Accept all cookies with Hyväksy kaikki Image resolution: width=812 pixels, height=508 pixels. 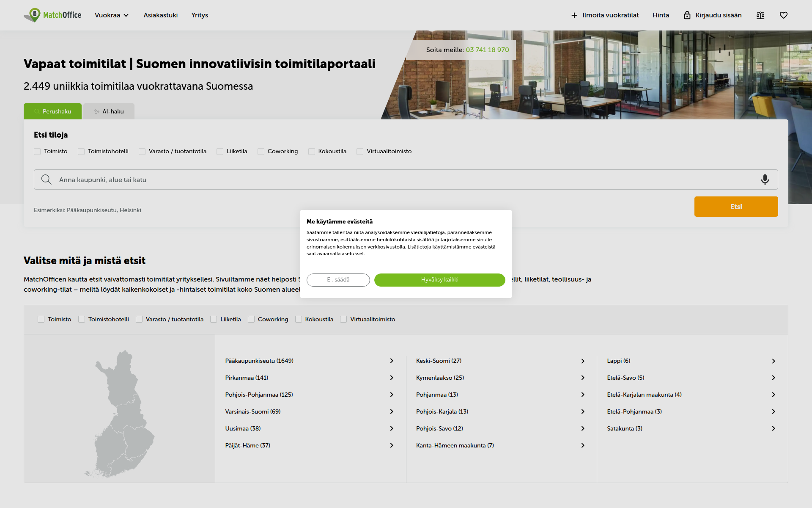(440, 280)
